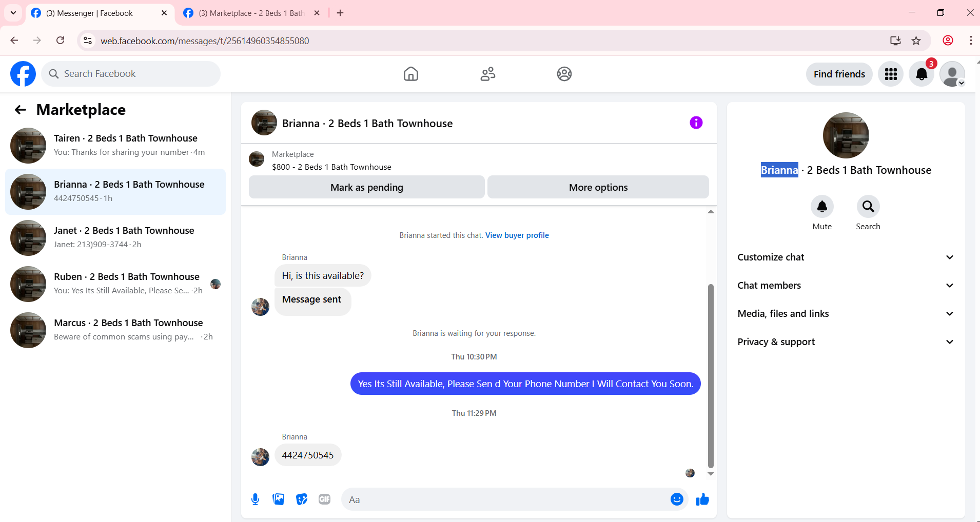Screen dimensions: 980x522
Task: Click the chat scrollbar thumb
Action: coord(711,376)
